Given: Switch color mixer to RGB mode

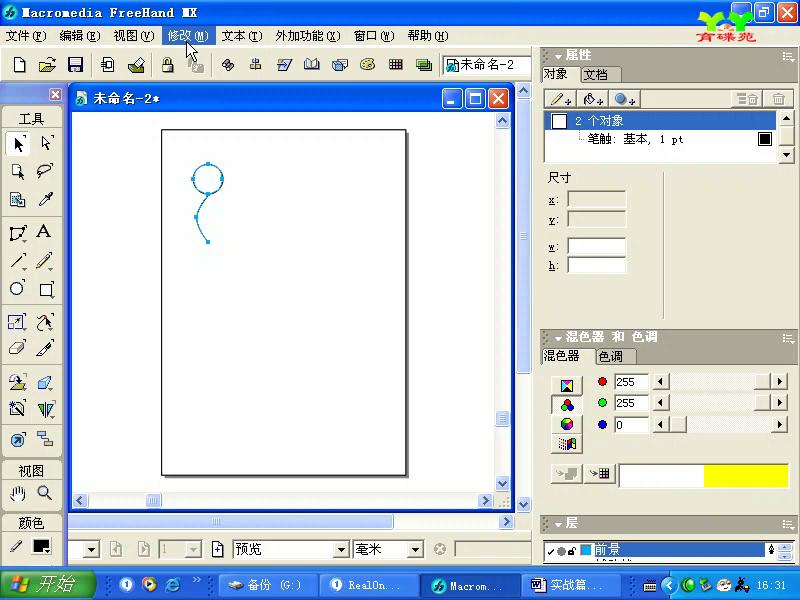Looking at the screenshot, I should [567, 405].
